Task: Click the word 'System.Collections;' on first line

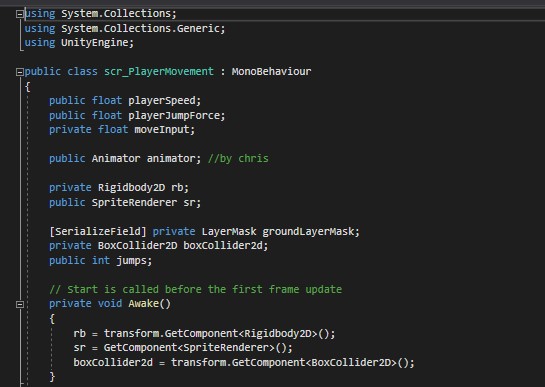Action: pos(119,14)
